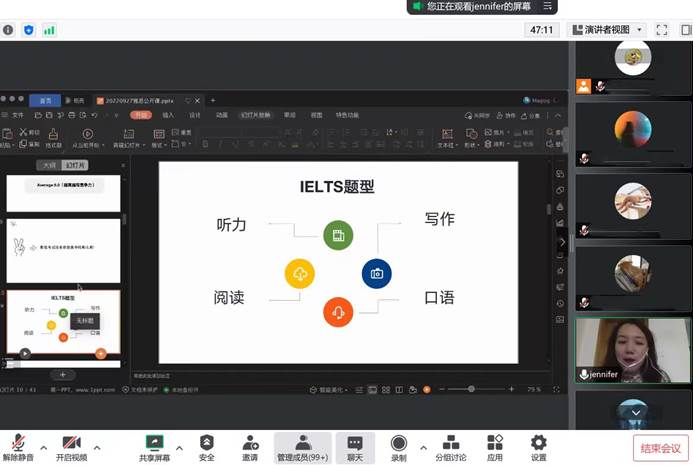The image size is (693, 465).
Task: Select the Average 6.0 slide thumbnail
Action: click(x=63, y=193)
